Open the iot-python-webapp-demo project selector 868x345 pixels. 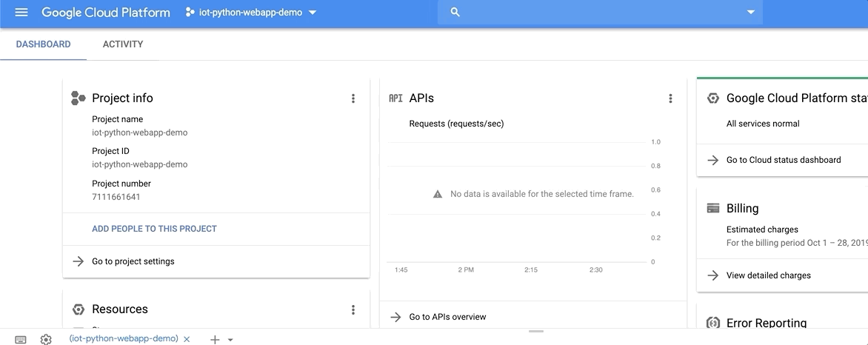click(x=251, y=12)
